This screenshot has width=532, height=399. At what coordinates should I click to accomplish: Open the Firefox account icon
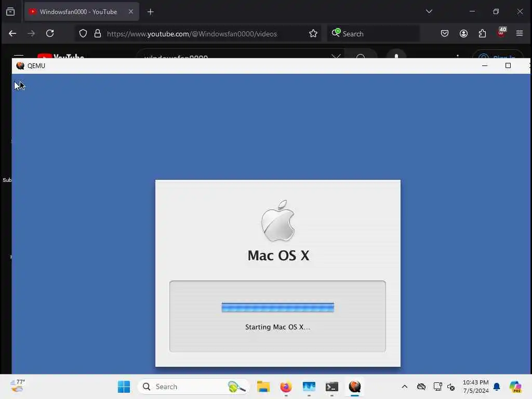click(463, 33)
